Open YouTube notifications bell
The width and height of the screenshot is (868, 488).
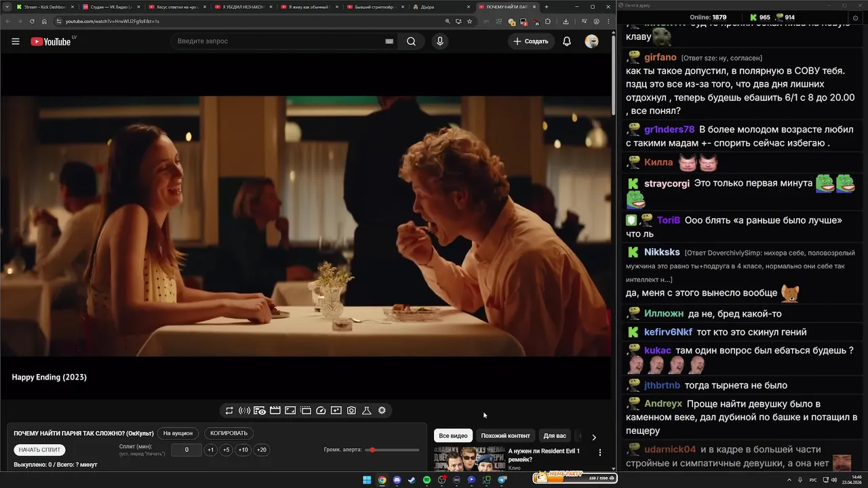coord(567,41)
